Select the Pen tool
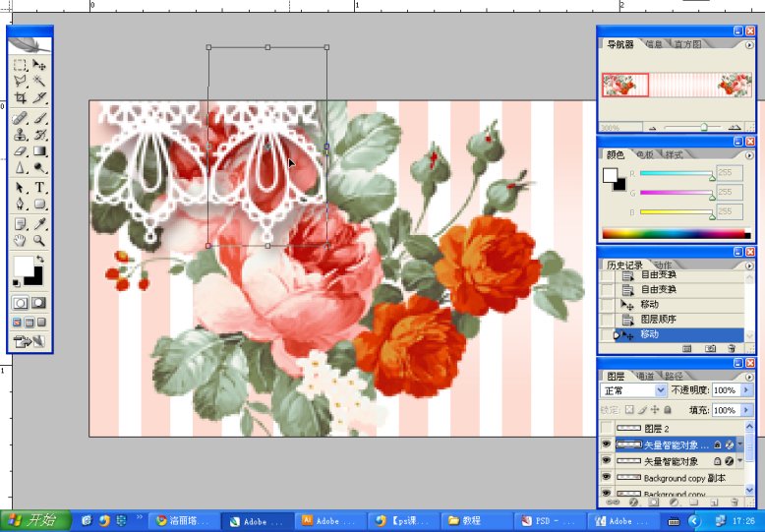765x532 pixels. (20, 204)
